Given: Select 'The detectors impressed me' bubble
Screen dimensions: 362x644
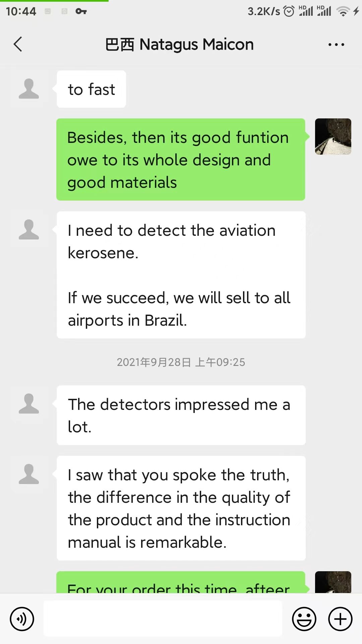Looking at the screenshot, I should (x=181, y=415).
